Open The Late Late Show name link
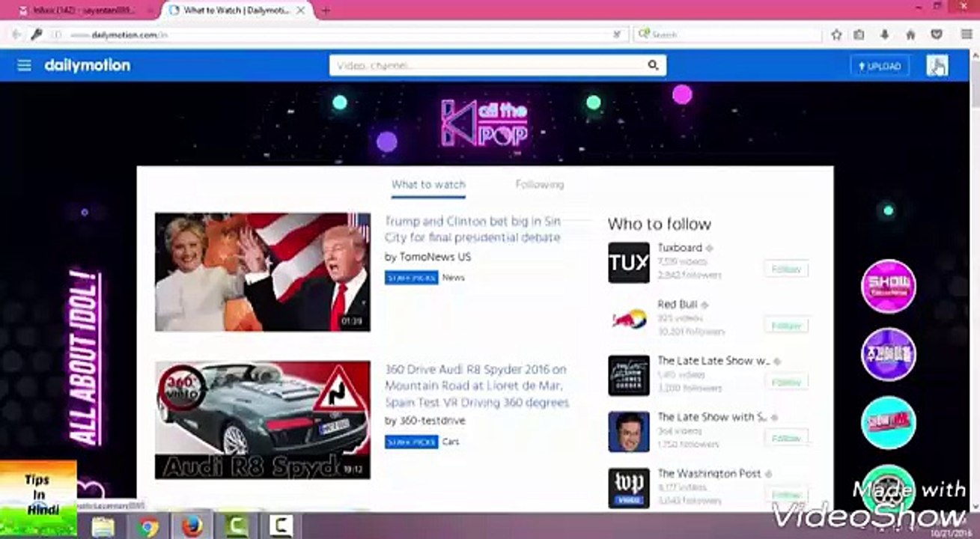 [714, 361]
